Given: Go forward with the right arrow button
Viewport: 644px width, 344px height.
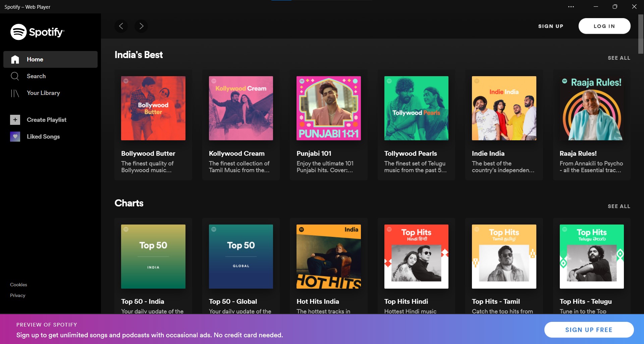Looking at the screenshot, I should pos(141,26).
